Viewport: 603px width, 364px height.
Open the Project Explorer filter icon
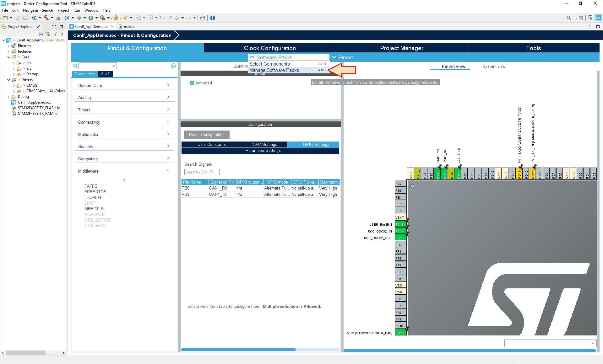click(x=55, y=34)
